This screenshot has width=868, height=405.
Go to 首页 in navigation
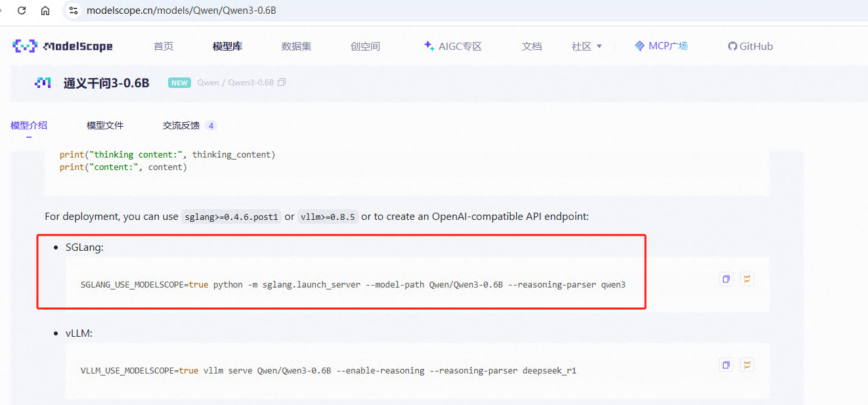[163, 46]
